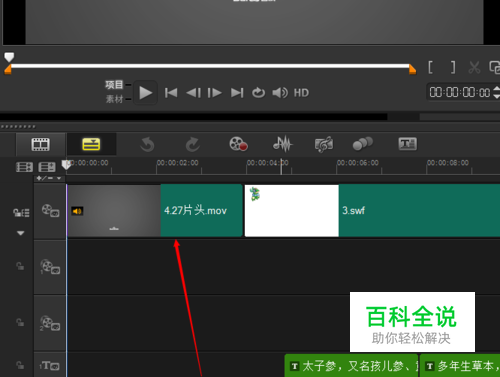Click the audio icon on the 4.27片头.mov clip
The image size is (500, 377).
click(77, 211)
